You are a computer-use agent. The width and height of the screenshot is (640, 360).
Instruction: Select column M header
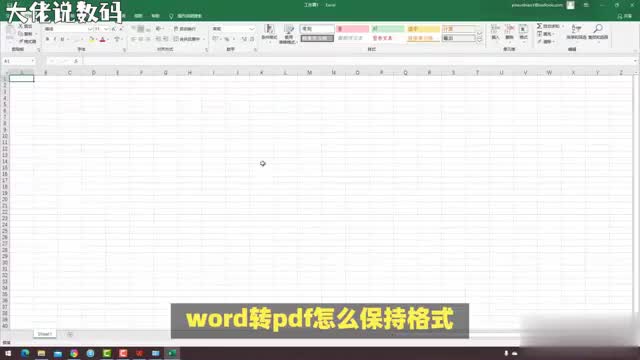tap(309, 73)
